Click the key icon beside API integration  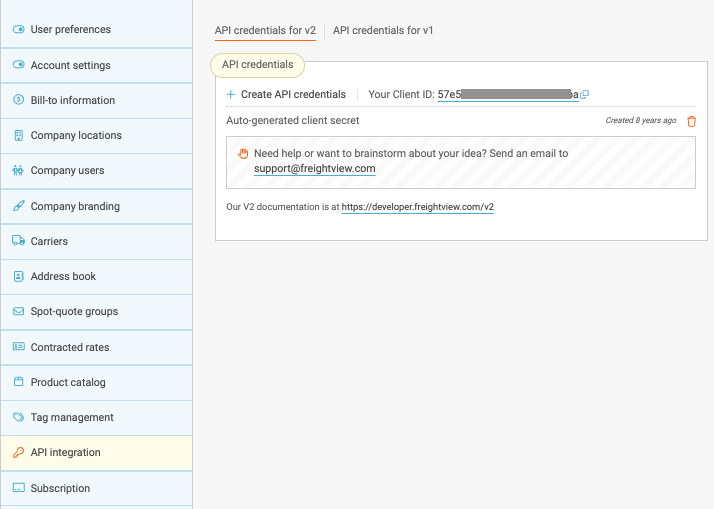pyautogui.click(x=18, y=453)
